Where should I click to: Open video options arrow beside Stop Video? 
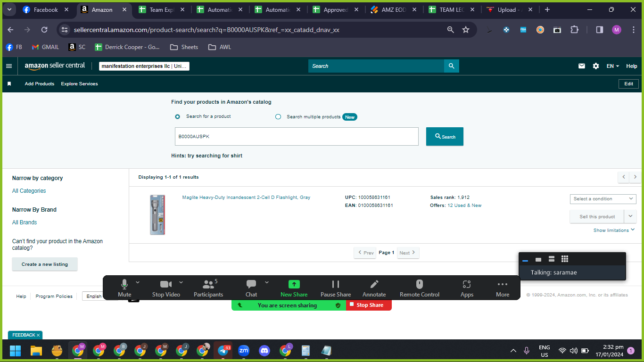[181, 282]
